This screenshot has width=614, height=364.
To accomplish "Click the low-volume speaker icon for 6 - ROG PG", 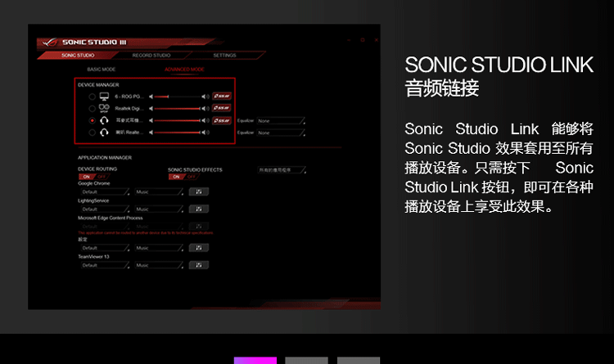I will [x=151, y=97].
